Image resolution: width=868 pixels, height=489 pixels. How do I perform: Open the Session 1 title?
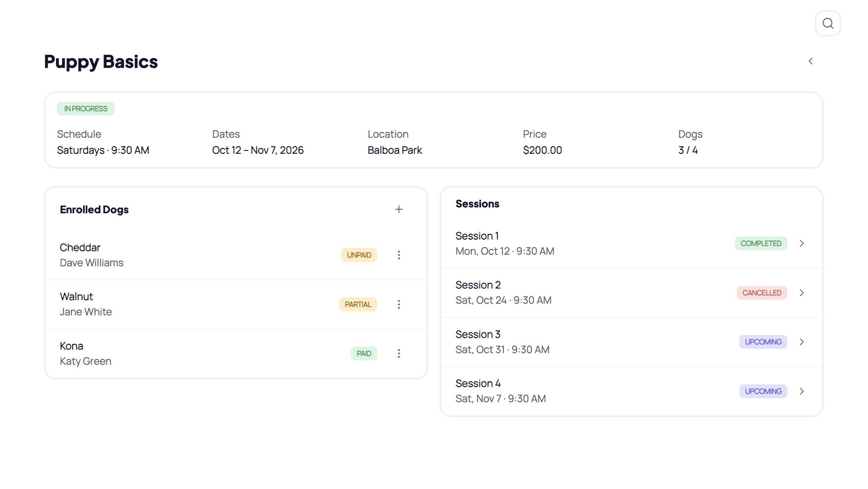(477, 236)
